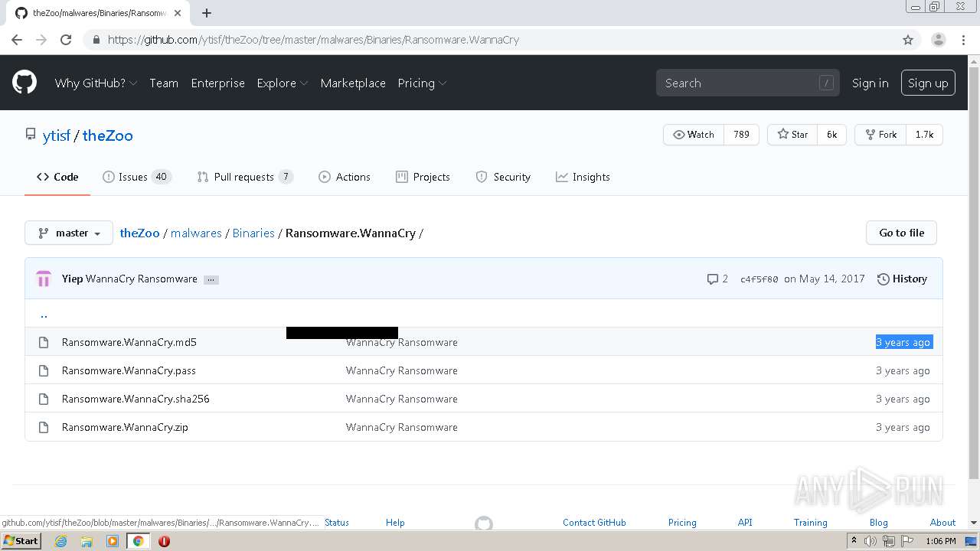Click the Contact GitHub footer link
Viewport: 980px width, 551px height.
click(x=594, y=523)
